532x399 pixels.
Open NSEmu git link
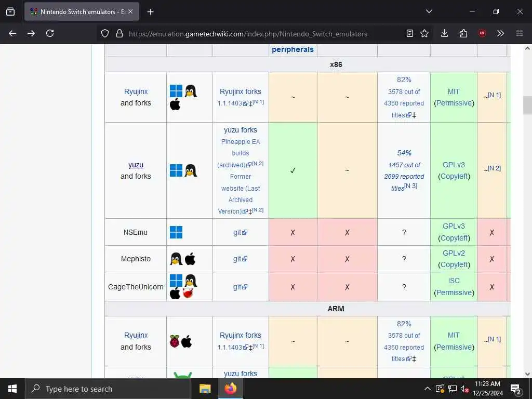pyautogui.click(x=240, y=232)
